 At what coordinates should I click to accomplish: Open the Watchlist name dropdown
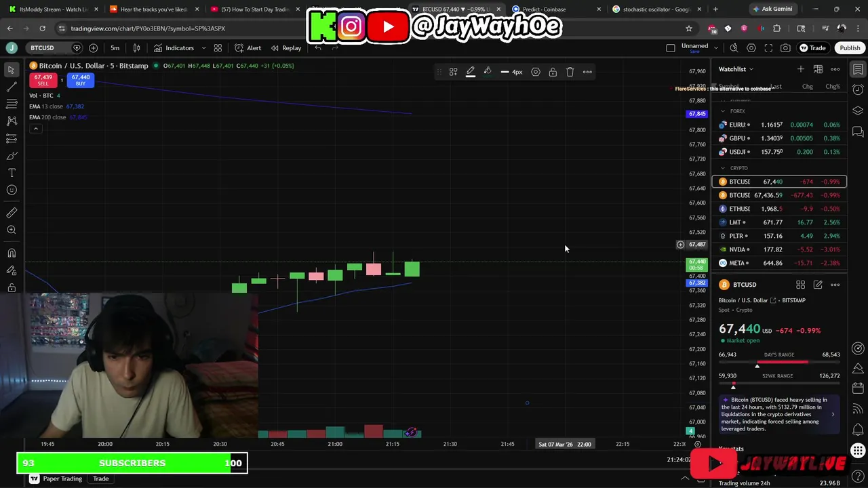(x=736, y=69)
